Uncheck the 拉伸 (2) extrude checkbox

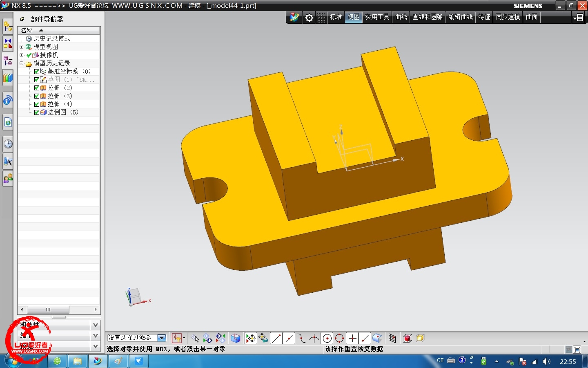click(x=37, y=88)
